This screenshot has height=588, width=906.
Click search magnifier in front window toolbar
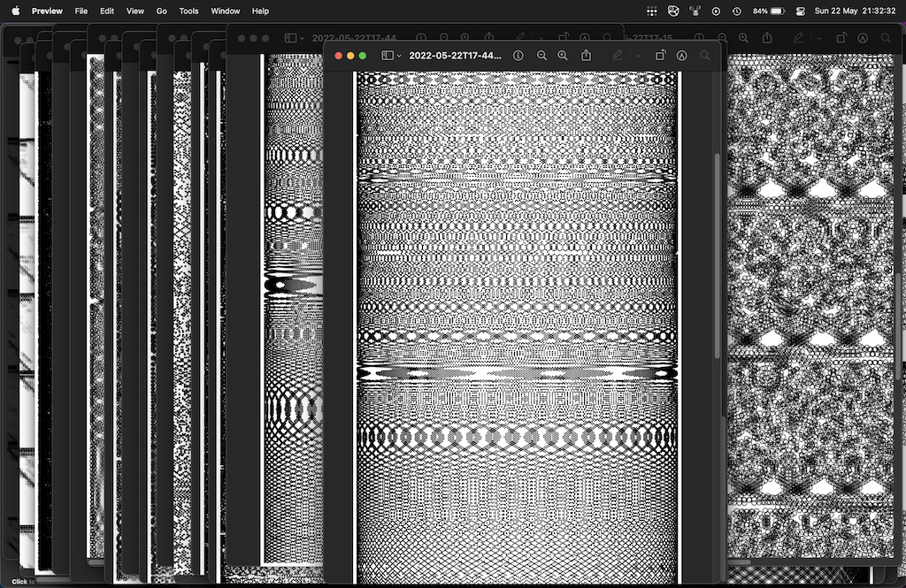point(705,55)
